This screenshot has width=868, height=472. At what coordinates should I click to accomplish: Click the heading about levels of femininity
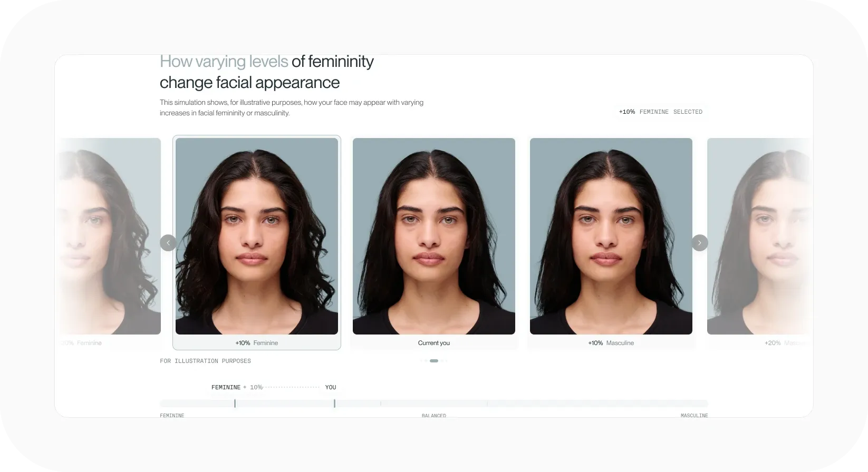tap(267, 72)
